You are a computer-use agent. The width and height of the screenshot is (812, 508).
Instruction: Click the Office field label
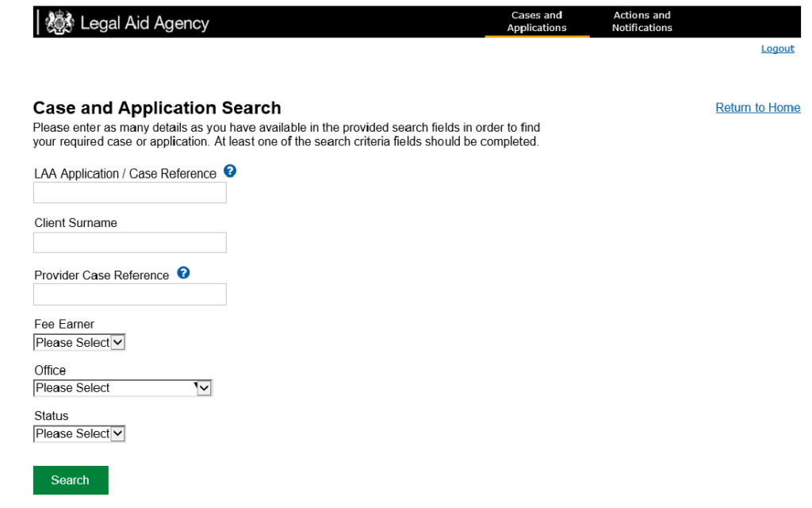[x=50, y=371]
